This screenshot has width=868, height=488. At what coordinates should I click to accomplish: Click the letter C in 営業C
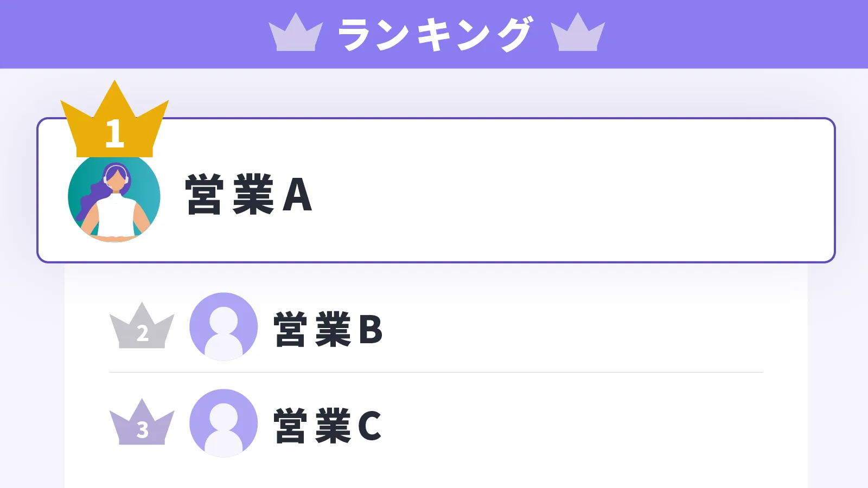click(369, 426)
